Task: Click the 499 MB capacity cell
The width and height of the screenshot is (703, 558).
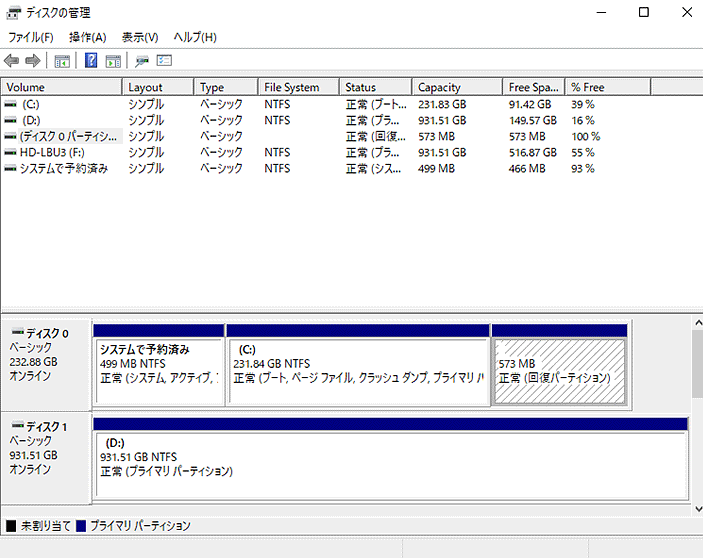Action: (x=436, y=169)
